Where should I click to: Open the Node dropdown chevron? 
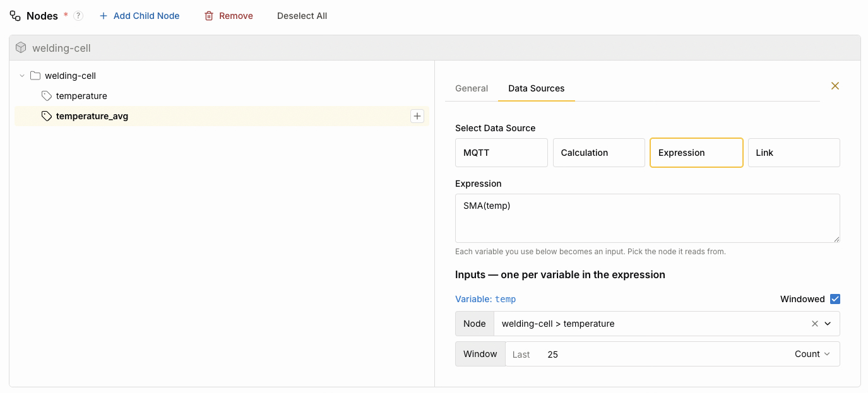pyautogui.click(x=828, y=324)
